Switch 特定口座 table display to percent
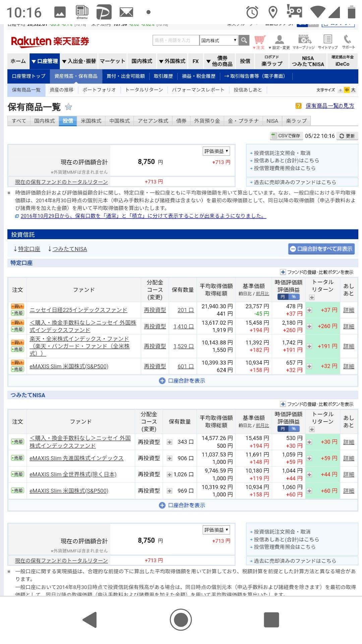The height and width of the screenshot is (644, 362). click(x=294, y=297)
